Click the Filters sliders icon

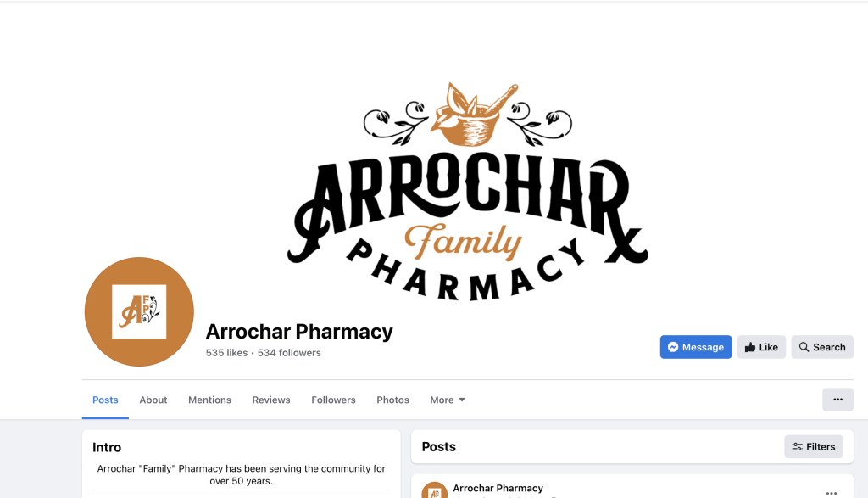point(797,446)
